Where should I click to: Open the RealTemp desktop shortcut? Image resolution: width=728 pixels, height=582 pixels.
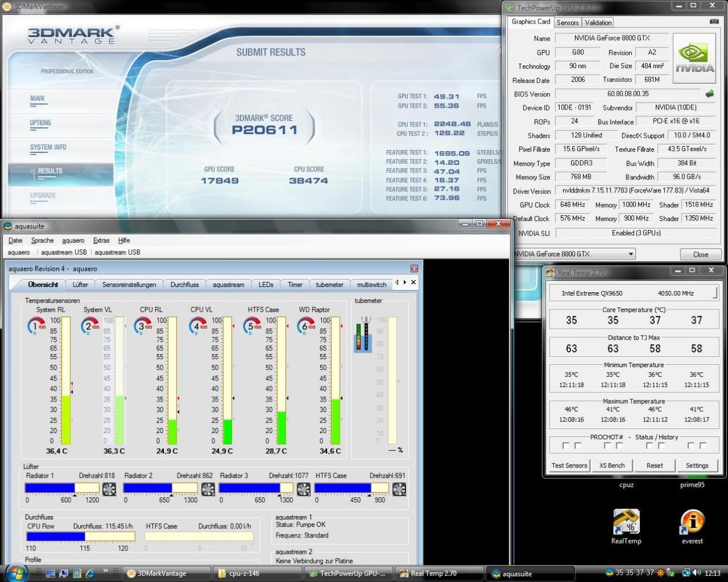[626, 527]
